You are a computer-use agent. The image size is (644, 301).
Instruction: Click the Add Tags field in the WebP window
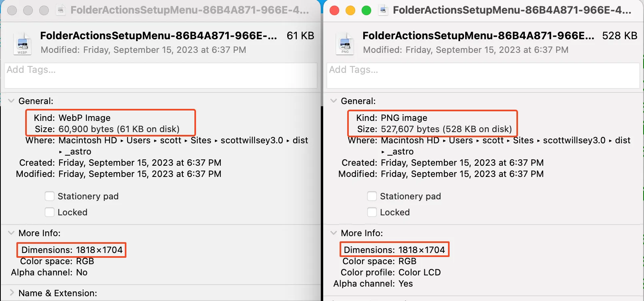(160, 76)
